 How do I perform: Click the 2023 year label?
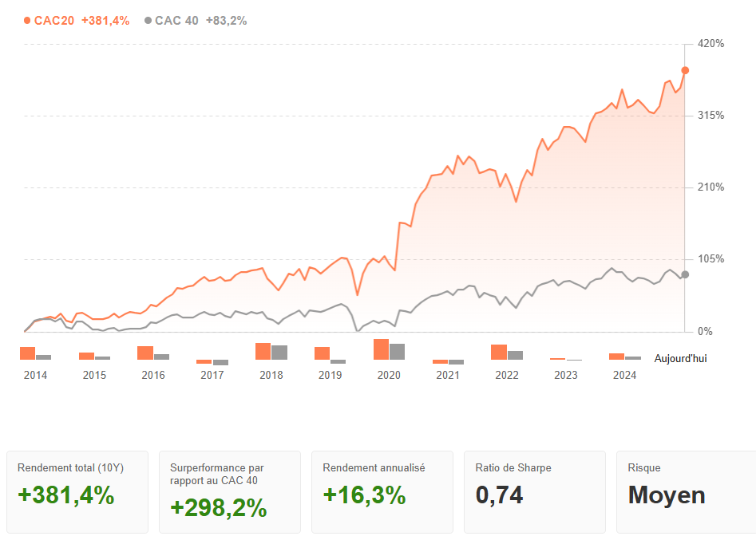[565, 375]
